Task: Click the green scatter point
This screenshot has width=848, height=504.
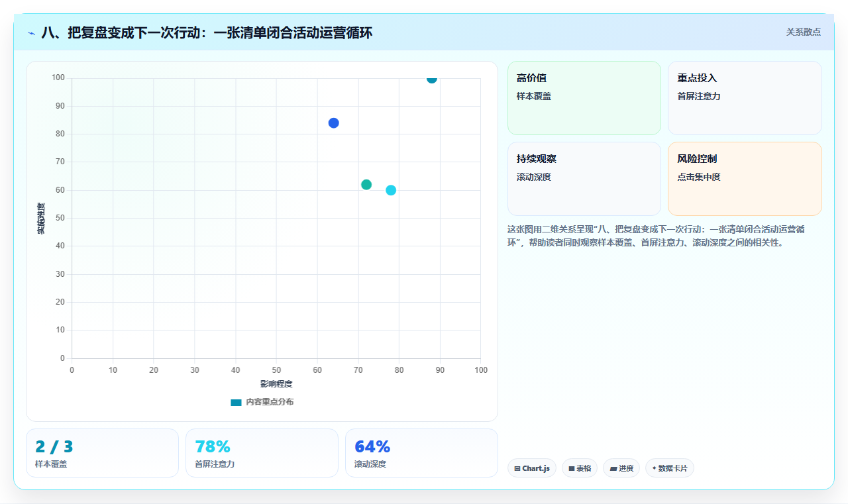Action: coord(366,184)
